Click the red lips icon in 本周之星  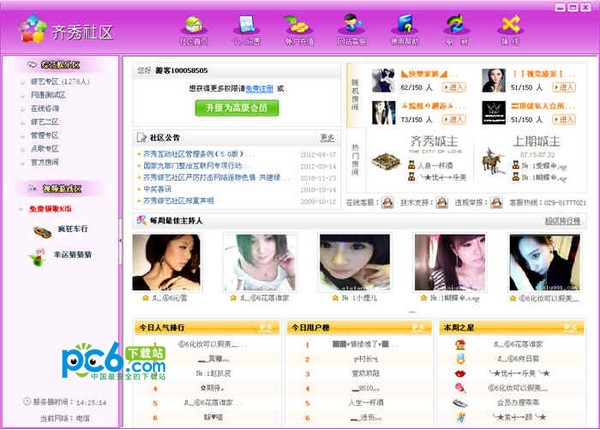[x=460, y=373]
